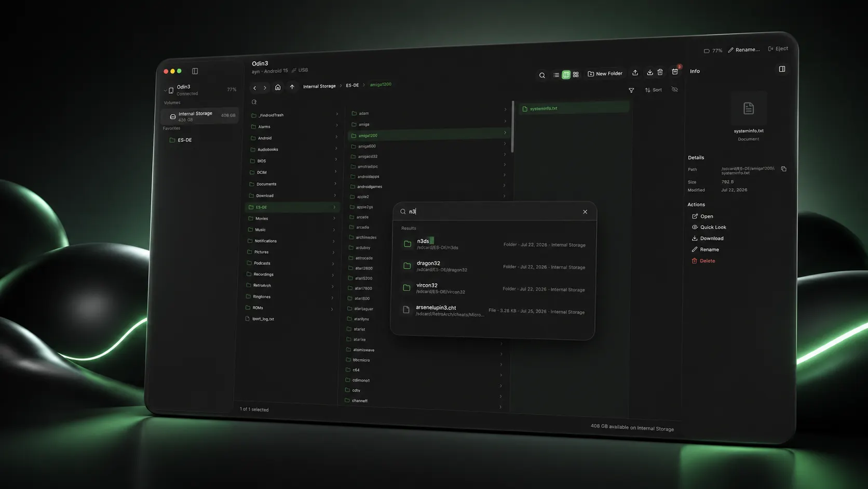Open the dragon32 search result
The width and height of the screenshot is (868, 489).
pos(494,266)
